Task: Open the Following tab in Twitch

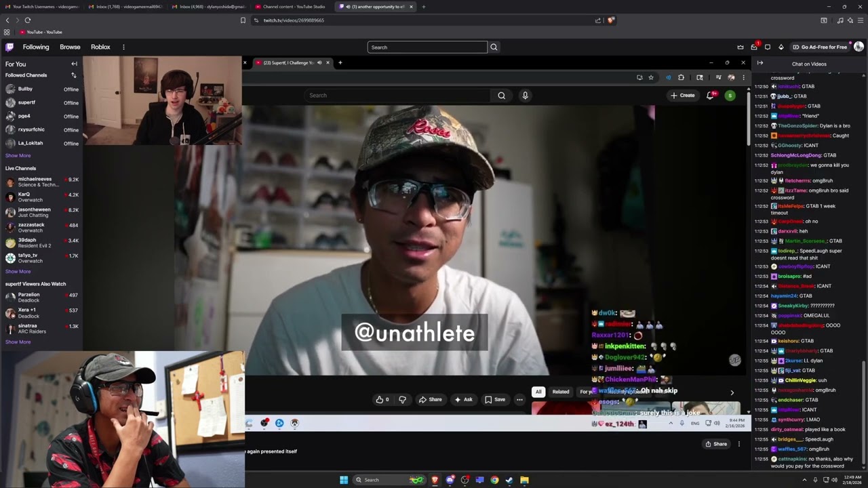Action: [36, 47]
